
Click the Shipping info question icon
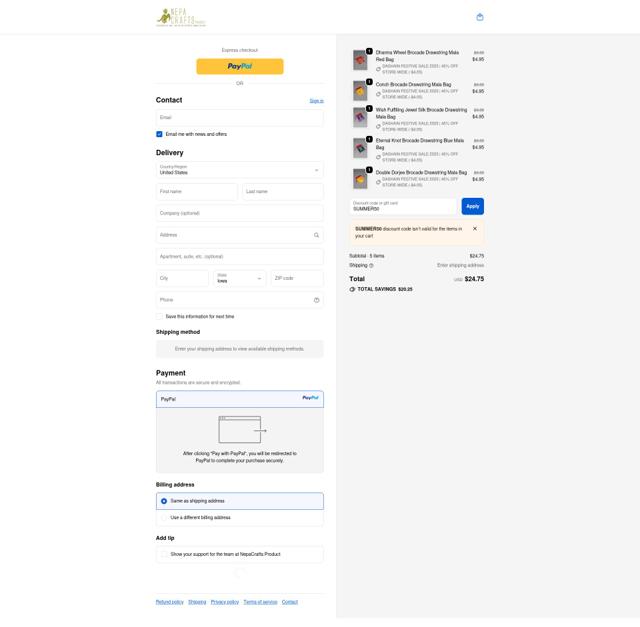(x=371, y=266)
